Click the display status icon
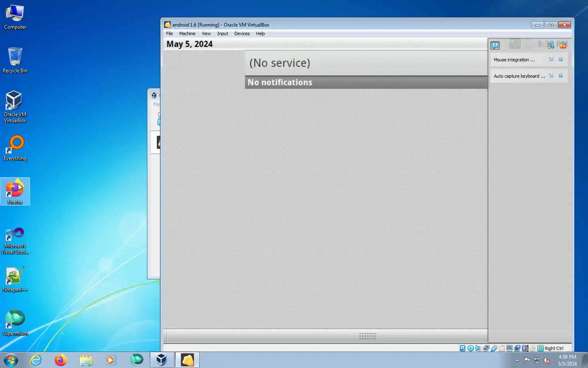This screenshot has height=368, width=588. [x=509, y=348]
